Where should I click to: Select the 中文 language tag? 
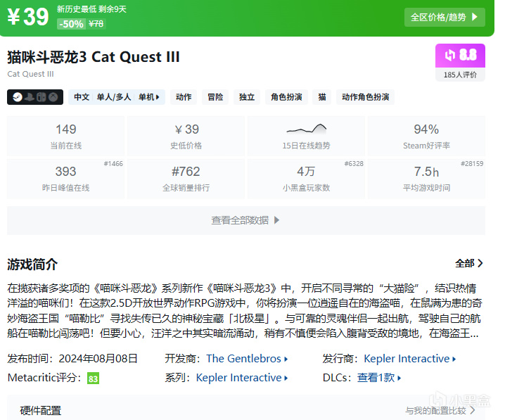click(x=82, y=97)
